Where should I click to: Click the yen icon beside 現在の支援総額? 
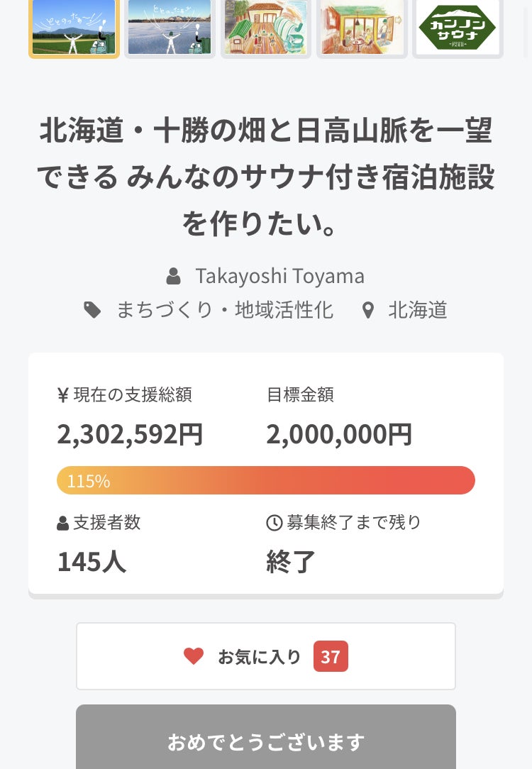pos(62,395)
